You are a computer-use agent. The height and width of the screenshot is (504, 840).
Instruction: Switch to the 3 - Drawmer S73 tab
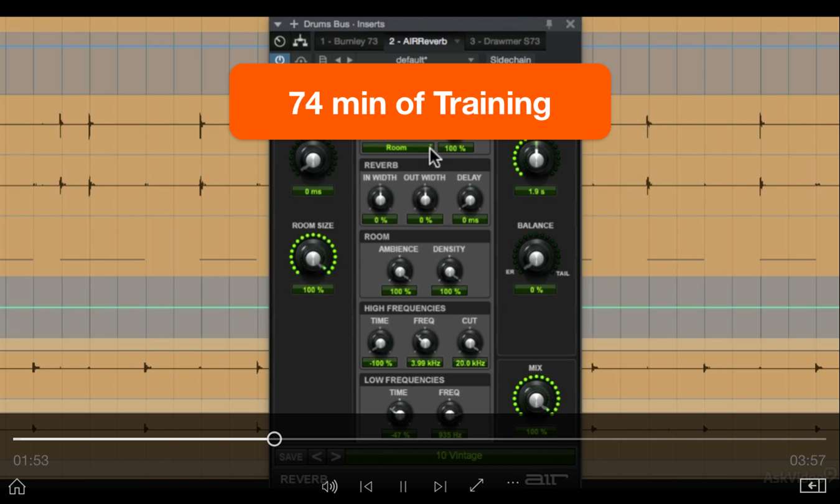pyautogui.click(x=505, y=42)
